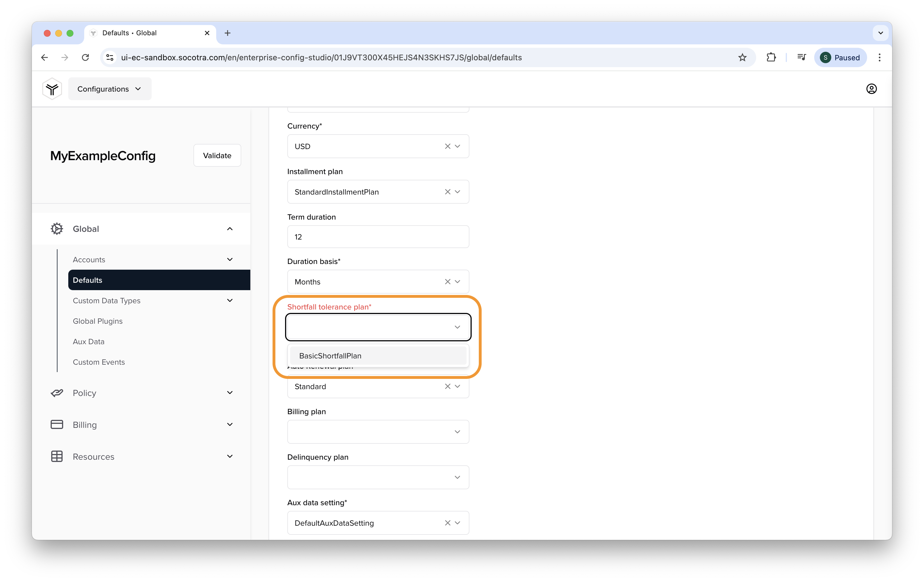The width and height of the screenshot is (924, 582).
Task: Click the Policy sidebar label
Action: tap(84, 393)
